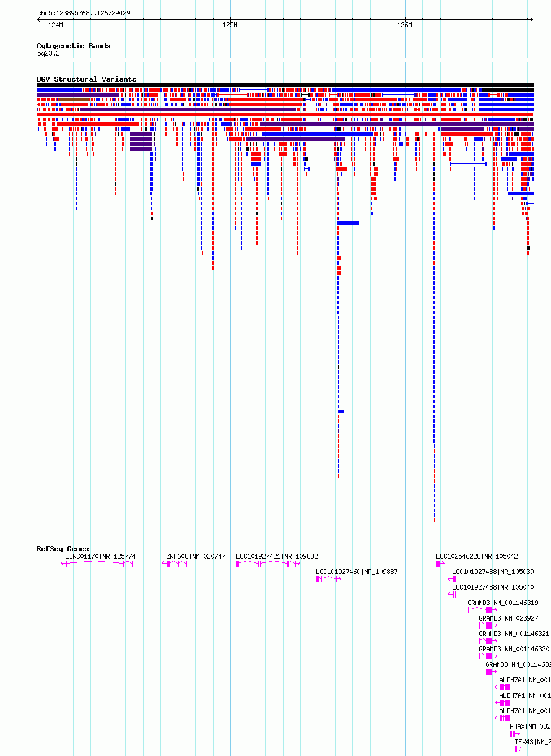Select the LINC01170 gene glyph
The width and height of the screenshot is (551, 756).
tap(97, 564)
